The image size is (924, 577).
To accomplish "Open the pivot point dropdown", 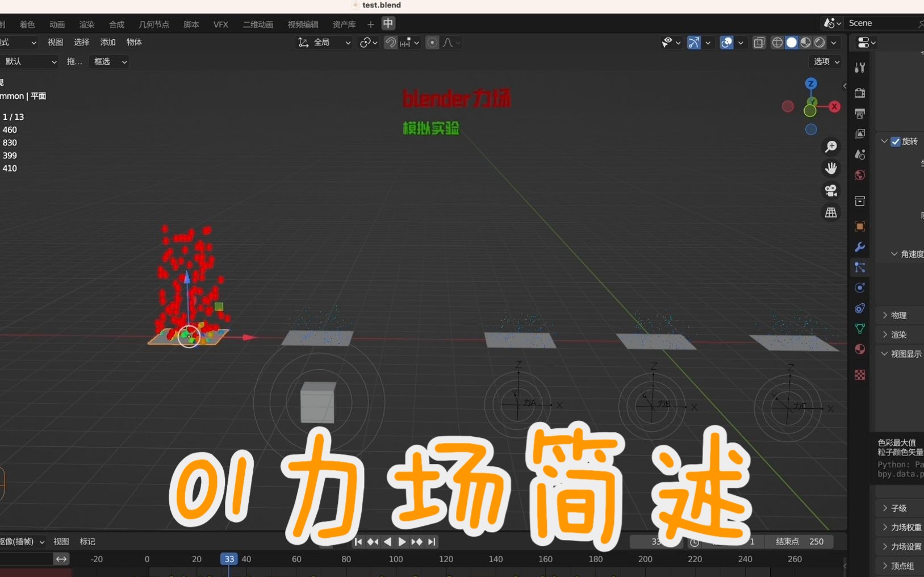I will (x=369, y=43).
